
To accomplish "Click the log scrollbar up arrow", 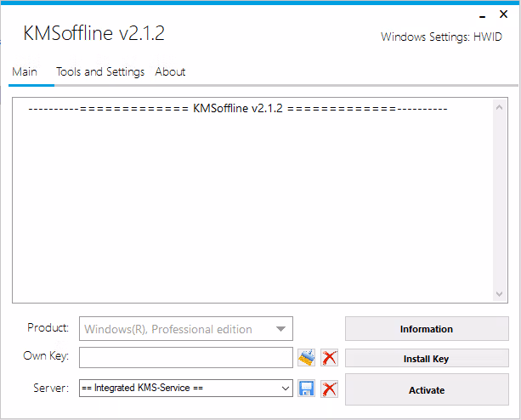I will click(x=499, y=107).
